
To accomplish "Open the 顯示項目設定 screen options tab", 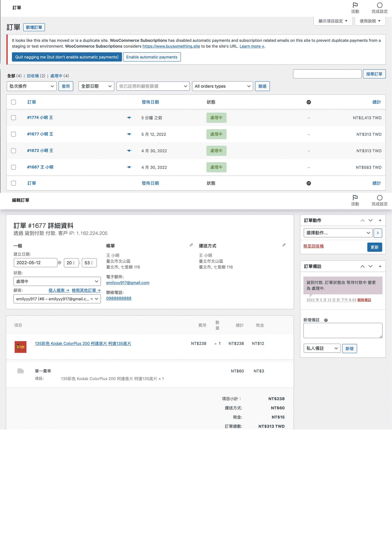I will pyautogui.click(x=333, y=21).
